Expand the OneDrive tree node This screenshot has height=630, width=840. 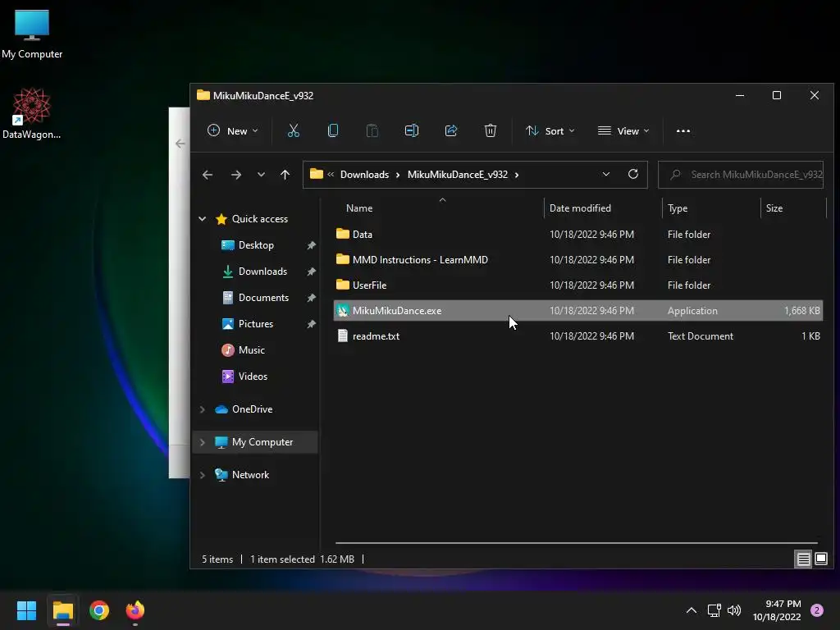pyautogui.click(x=203, y=409)
